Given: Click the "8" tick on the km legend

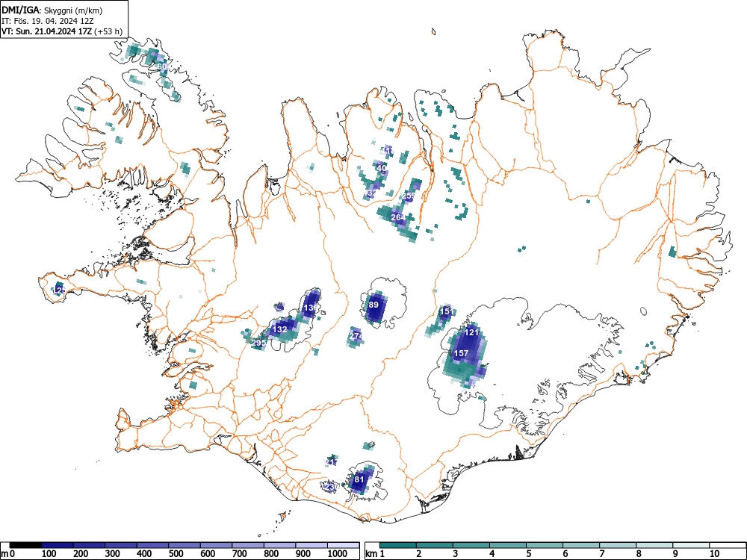Looking at the screenshot, I should click(x=639, y=553).
